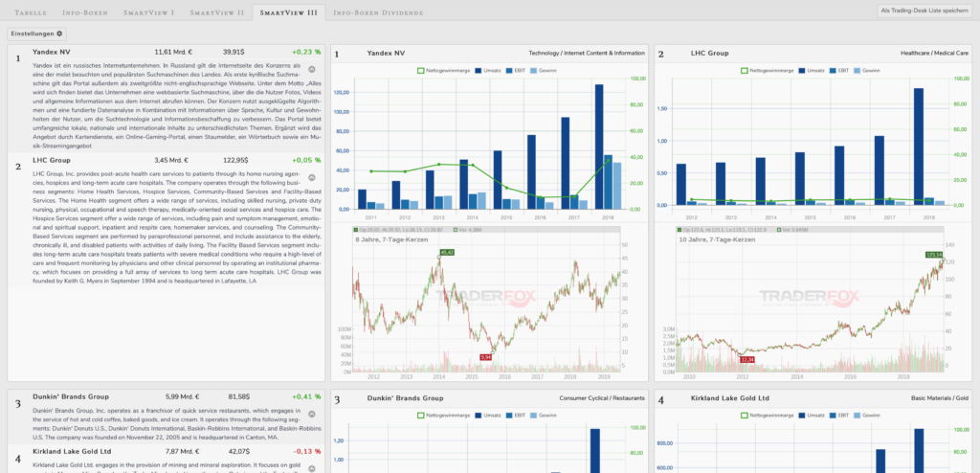Click Consumer Cyclical / Restaurants label
Image resolution: width=980 pixels, height=473 pixels.
pos(602,398)
